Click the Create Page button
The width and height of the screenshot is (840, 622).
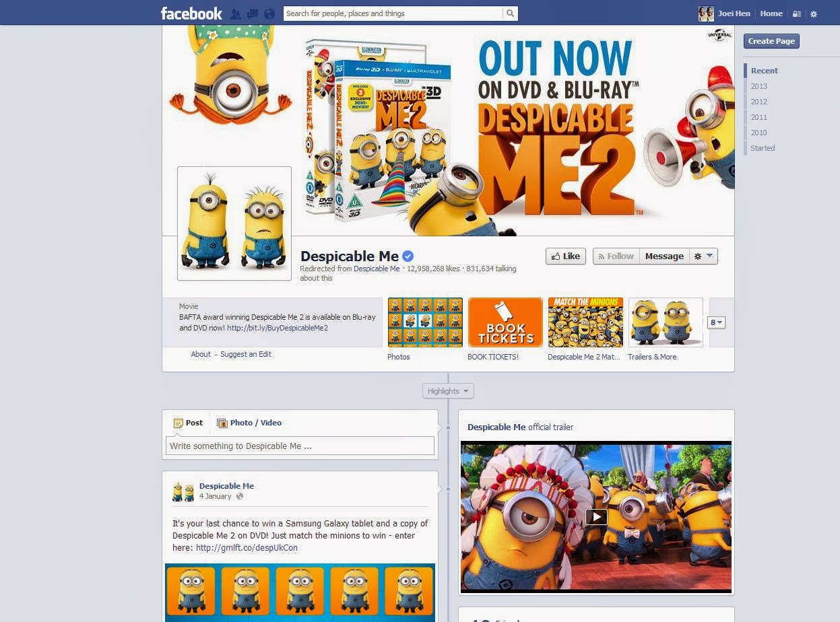tap(771, 41)
